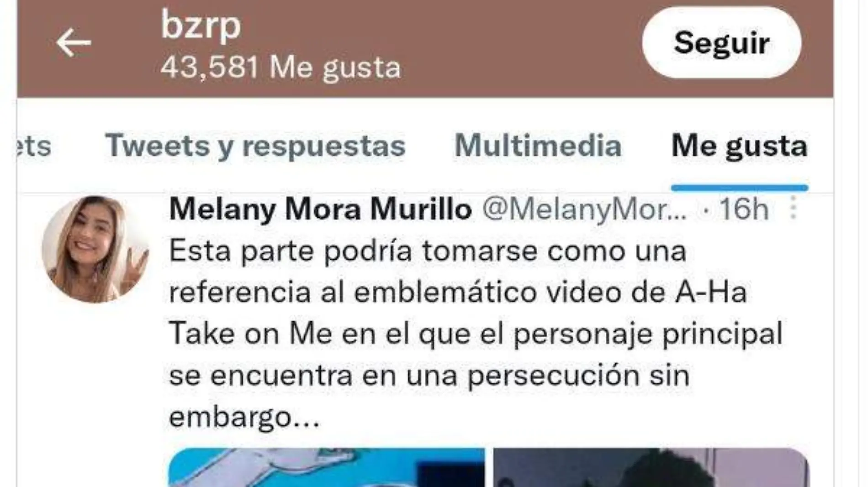
Task: Switch to Tweets y respuestas tab
Action: click(x=255, y=146)
